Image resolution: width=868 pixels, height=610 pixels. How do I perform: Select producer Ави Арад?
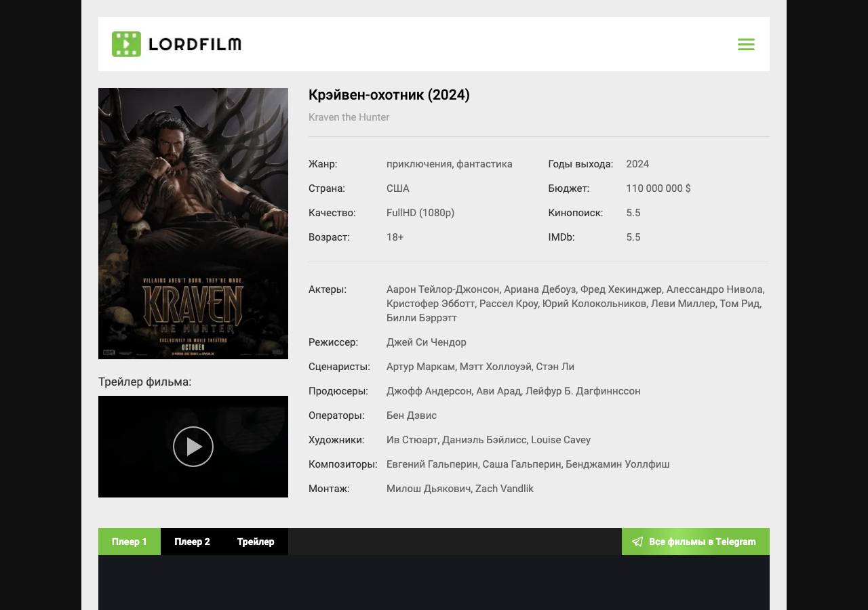coord(498,391)
